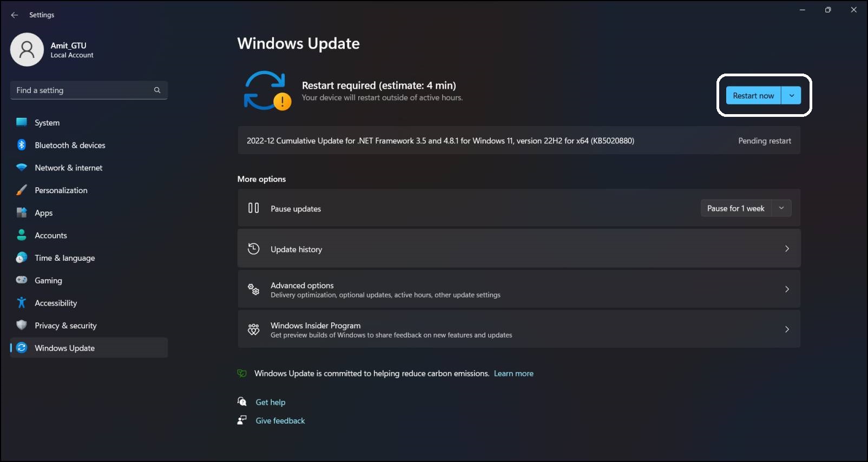Click the search magnifier icon
Image resolution: width=868 pixels, height=462 pixels.
[157, 90]
